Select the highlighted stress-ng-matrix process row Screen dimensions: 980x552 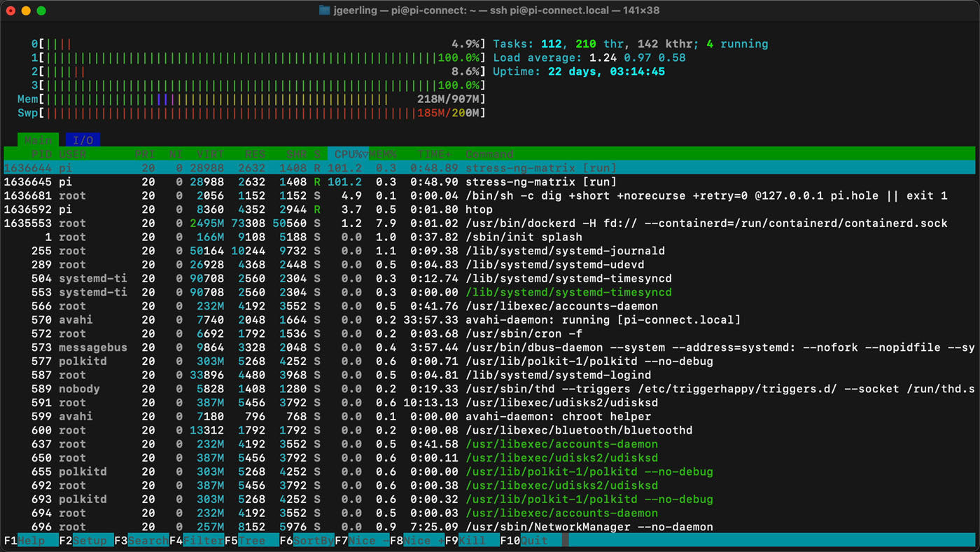[x=280, y=167]
